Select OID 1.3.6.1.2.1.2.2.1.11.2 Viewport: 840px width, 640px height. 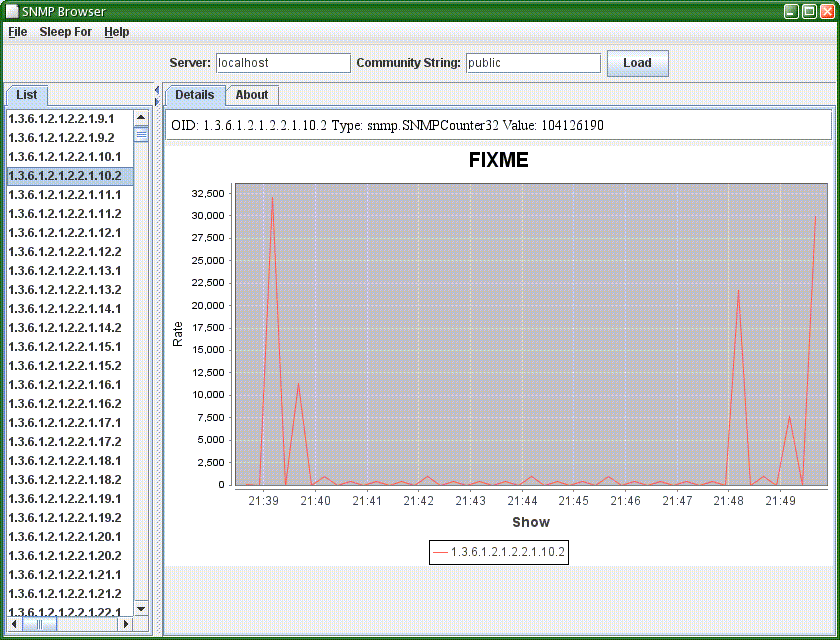click(70, 214)
